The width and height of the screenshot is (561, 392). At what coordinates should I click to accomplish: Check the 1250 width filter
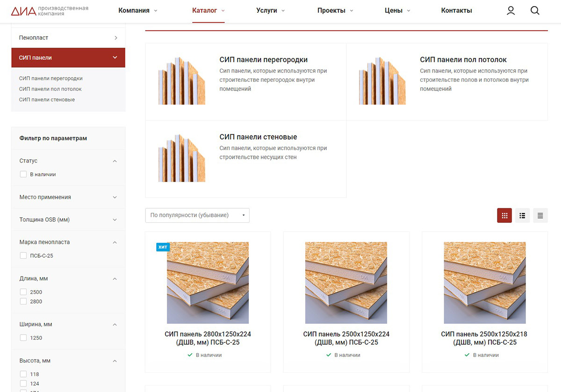coord(23,338)
